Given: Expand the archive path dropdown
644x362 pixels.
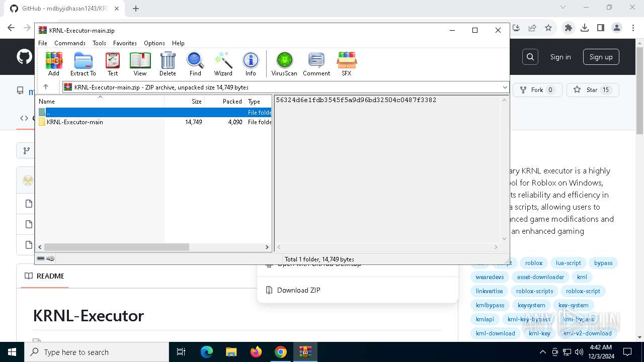Looking at the screenshot, I should (505, 87).
